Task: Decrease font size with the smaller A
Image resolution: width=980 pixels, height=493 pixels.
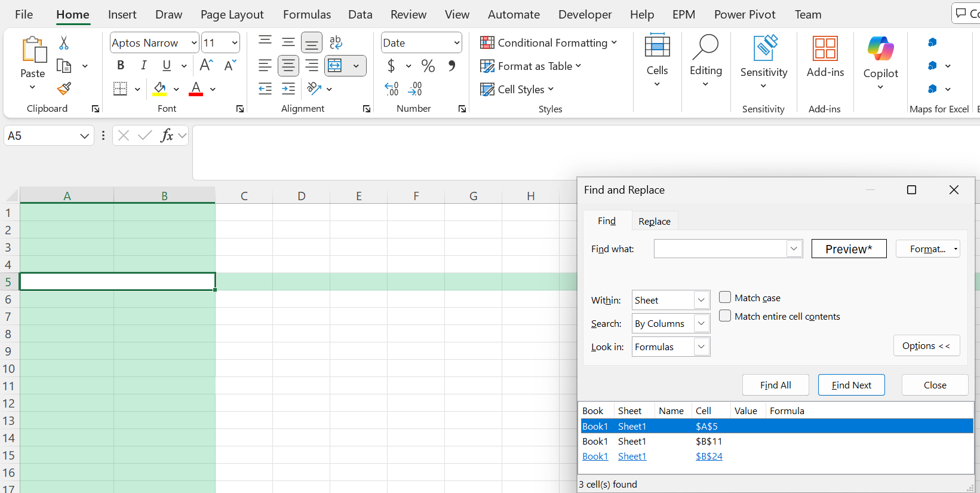Action: (231, 66)
